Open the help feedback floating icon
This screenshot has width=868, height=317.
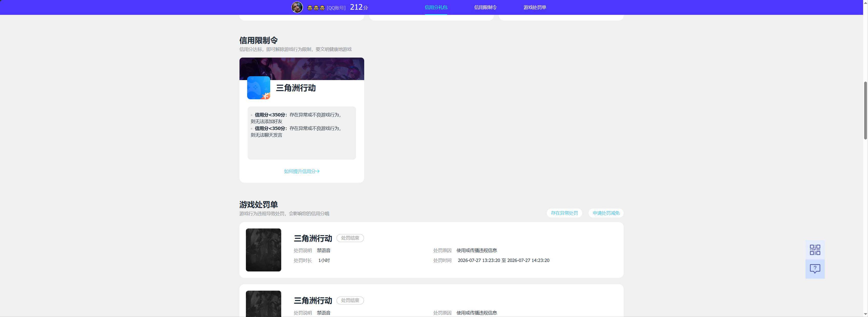click(x=815, y=269)
